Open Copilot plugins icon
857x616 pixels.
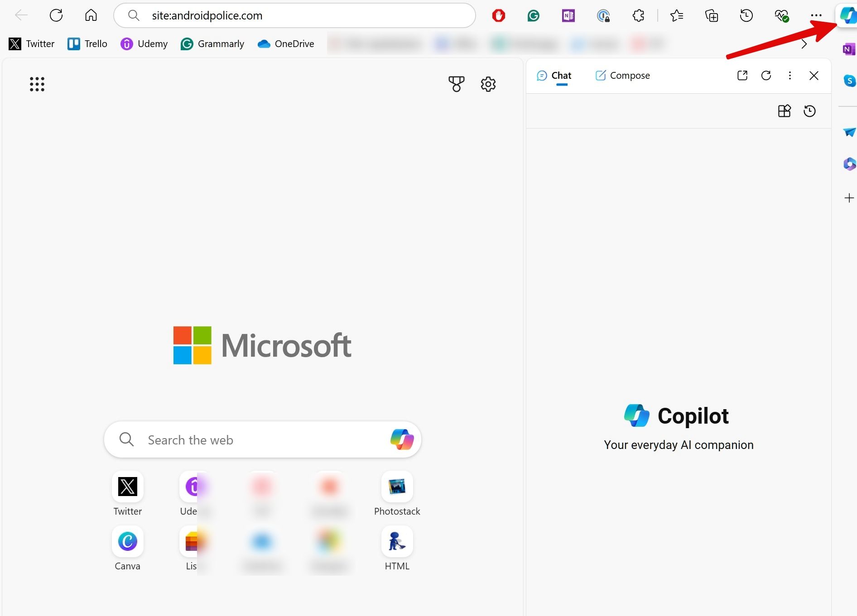click(x=784, y=111)
